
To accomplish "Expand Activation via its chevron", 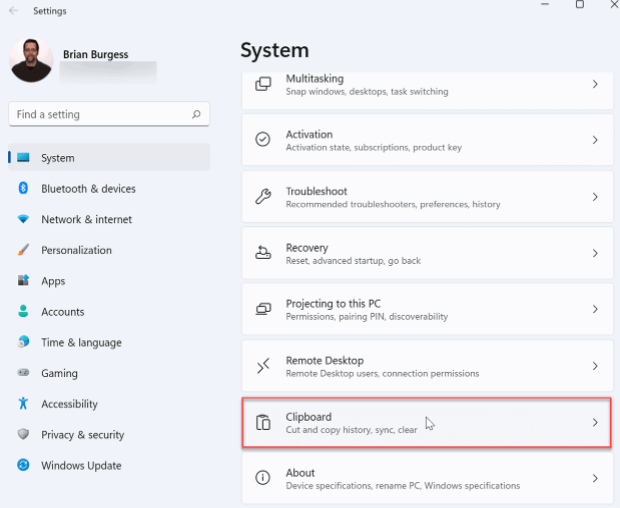I will point(595,140).
